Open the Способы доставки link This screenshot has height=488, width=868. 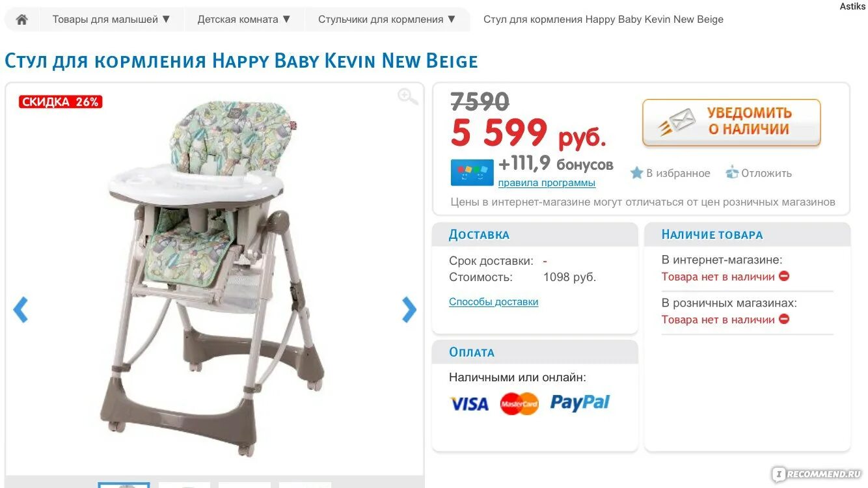click(494, 302)
